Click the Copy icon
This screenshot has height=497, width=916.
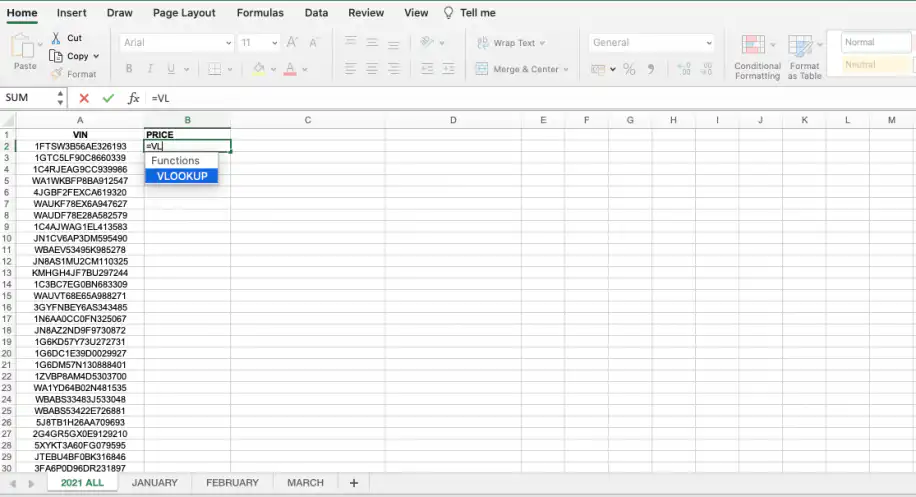pyautogui.click(x=56, y=56)
